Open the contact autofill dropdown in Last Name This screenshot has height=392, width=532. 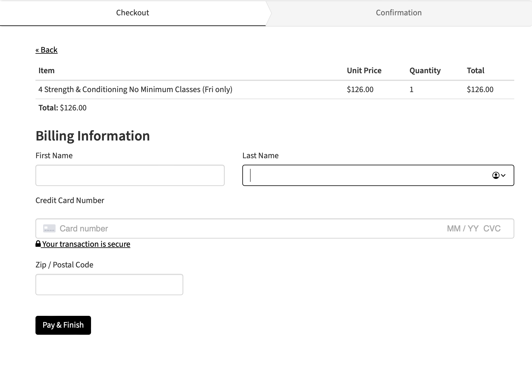click(499, 175)
